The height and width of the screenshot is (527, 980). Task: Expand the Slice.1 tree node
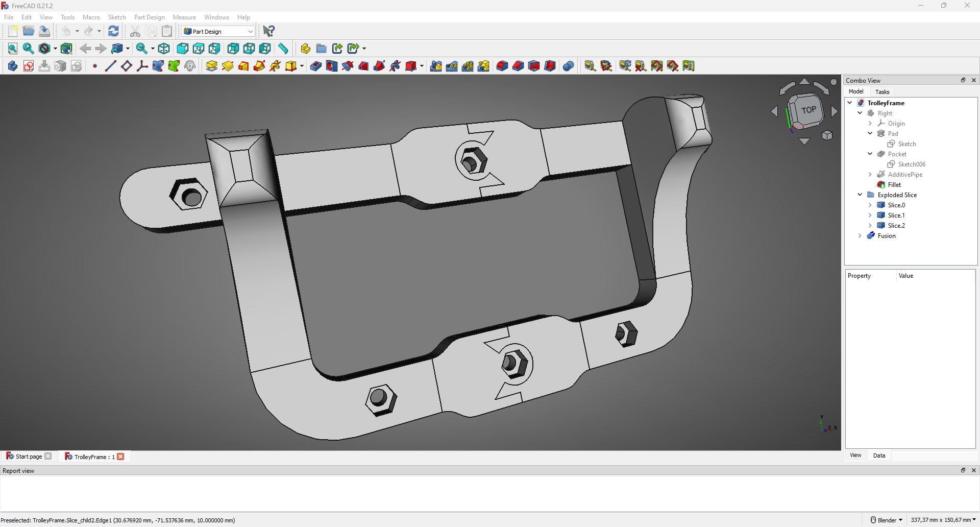870,215
